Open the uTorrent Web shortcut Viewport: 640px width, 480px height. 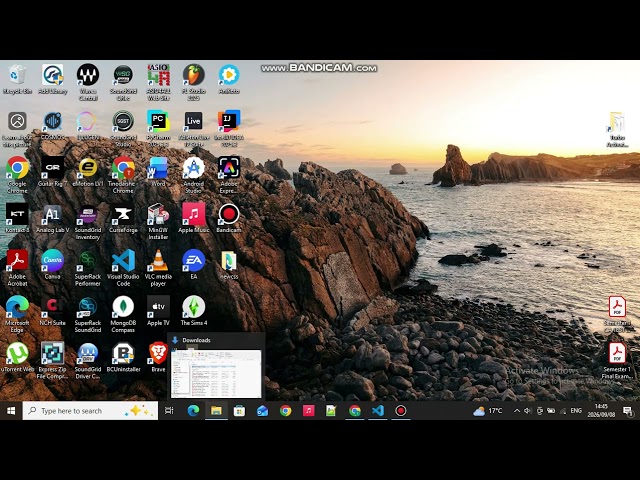pyautogui.click(x=17, y=357)
